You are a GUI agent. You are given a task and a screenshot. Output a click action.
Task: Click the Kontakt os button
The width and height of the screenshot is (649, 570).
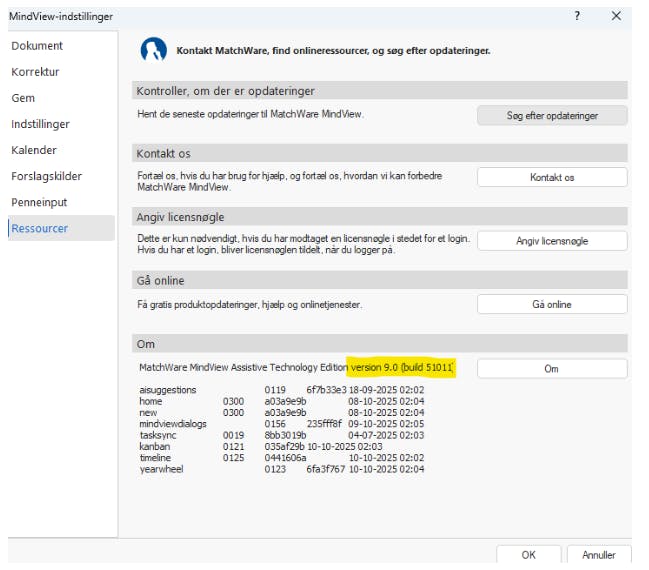pyautogui.click(x=551, y=177)
